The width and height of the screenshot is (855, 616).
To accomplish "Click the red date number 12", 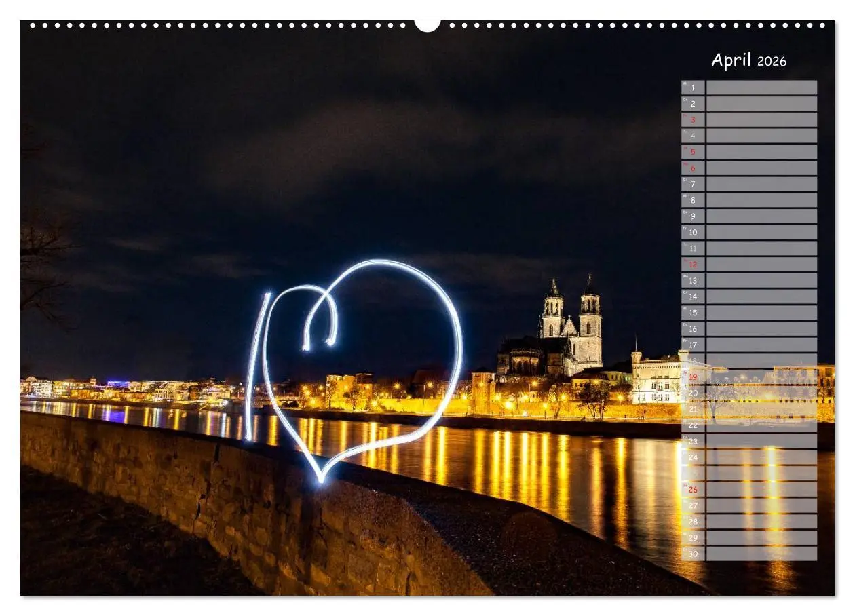I will click(x=693, y=265).
